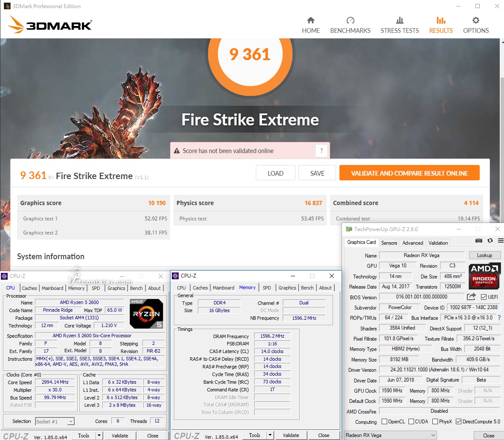Open STRESS TESTS section
The height and width of the screenshot is (440, 504).
[x=400, y=26]
